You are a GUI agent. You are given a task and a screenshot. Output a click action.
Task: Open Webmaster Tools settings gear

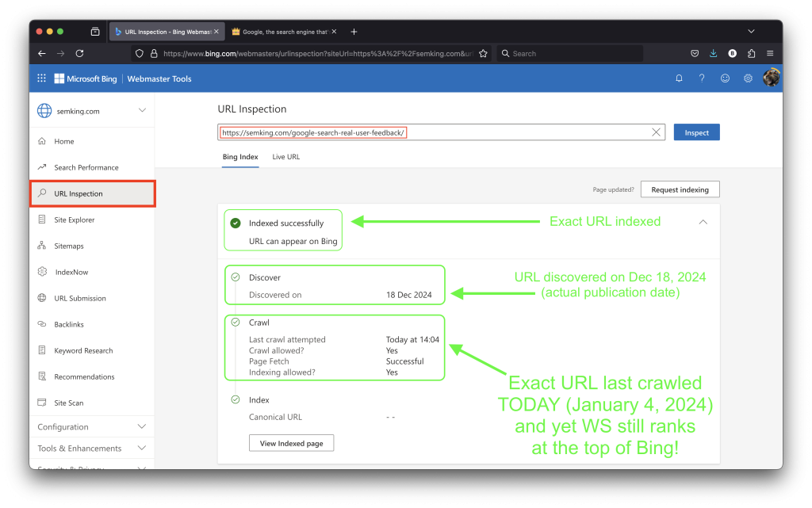(x=748, y=78)
